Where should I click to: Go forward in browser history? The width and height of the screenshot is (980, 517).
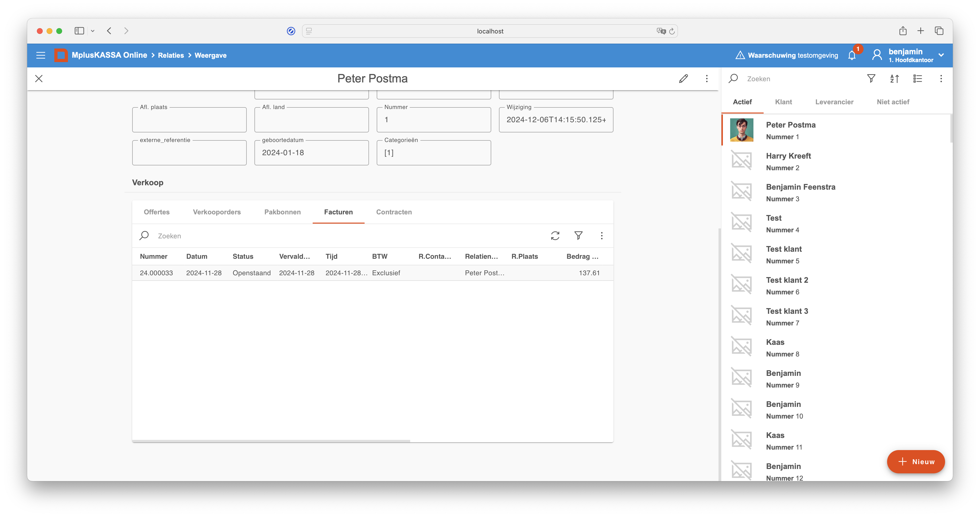point(126,31)
